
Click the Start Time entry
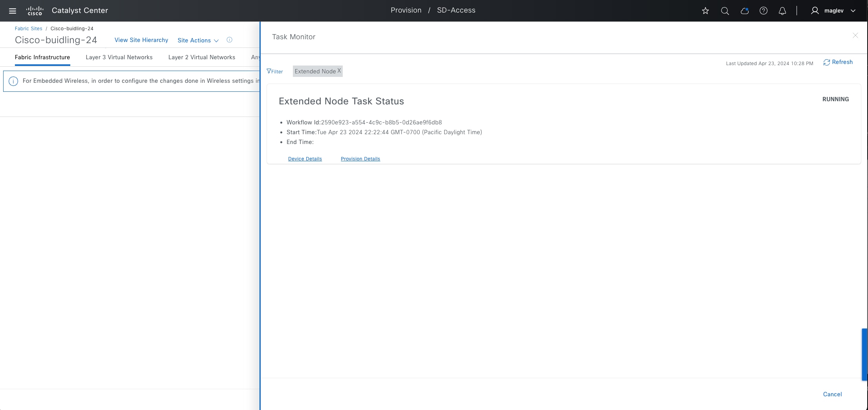(384, 132)
